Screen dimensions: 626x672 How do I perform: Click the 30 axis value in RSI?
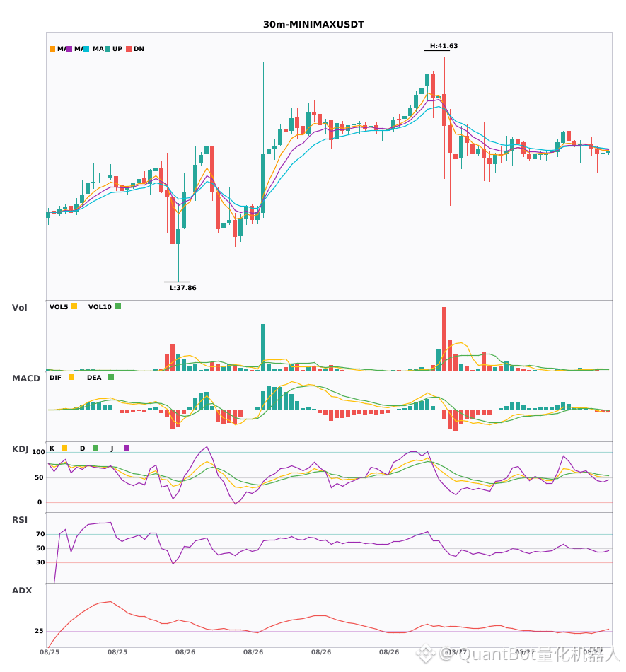[40, 562]
